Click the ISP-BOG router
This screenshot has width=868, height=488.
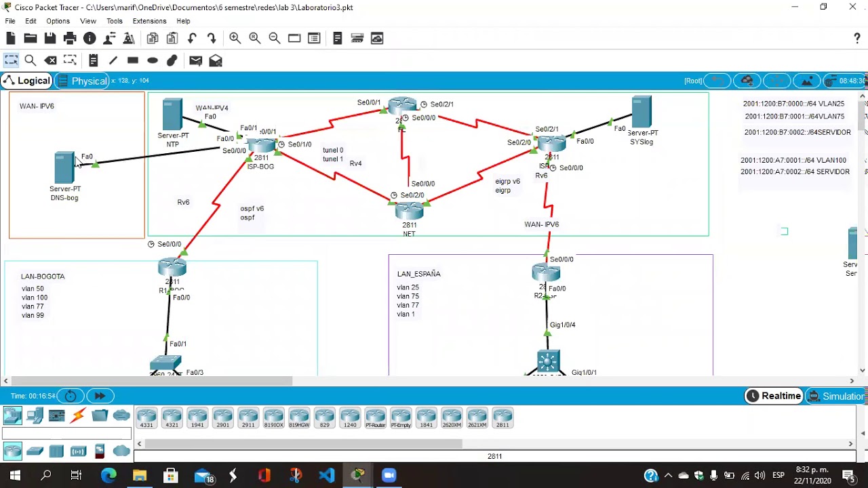pos(261,146)
